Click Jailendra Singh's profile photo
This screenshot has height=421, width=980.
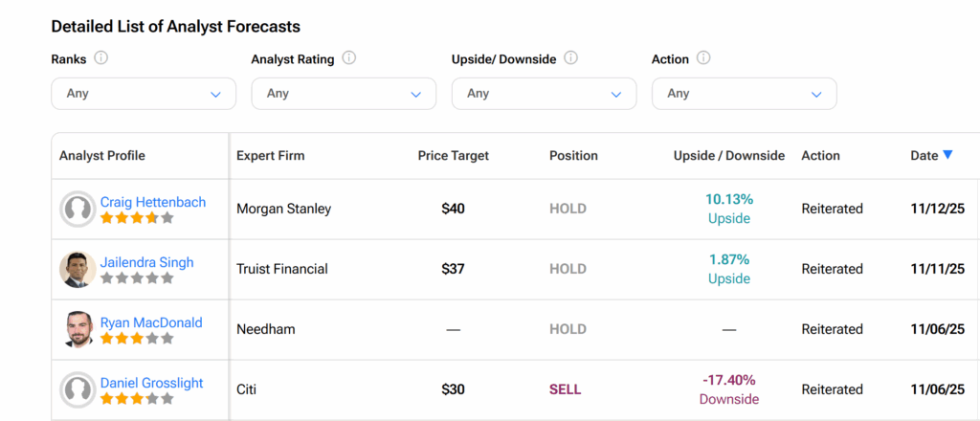(78, 269)
